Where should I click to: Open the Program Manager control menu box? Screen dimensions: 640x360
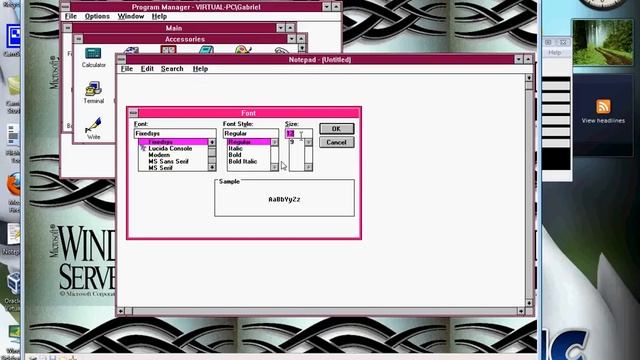point(65,7)
